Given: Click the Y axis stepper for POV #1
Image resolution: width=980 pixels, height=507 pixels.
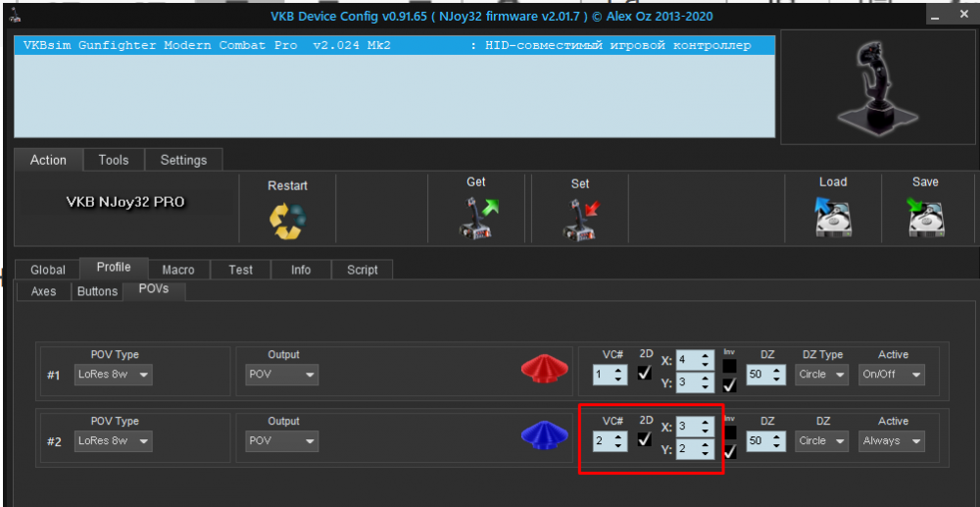Looking at the screenshot, I should (x=695, y=382).
